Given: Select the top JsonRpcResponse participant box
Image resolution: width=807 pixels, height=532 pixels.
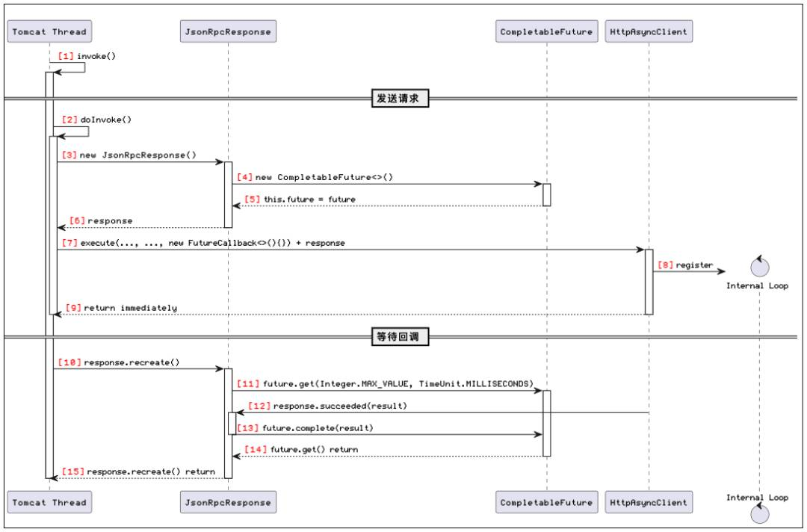Looking at the screenshot, I should coord(228,31).
